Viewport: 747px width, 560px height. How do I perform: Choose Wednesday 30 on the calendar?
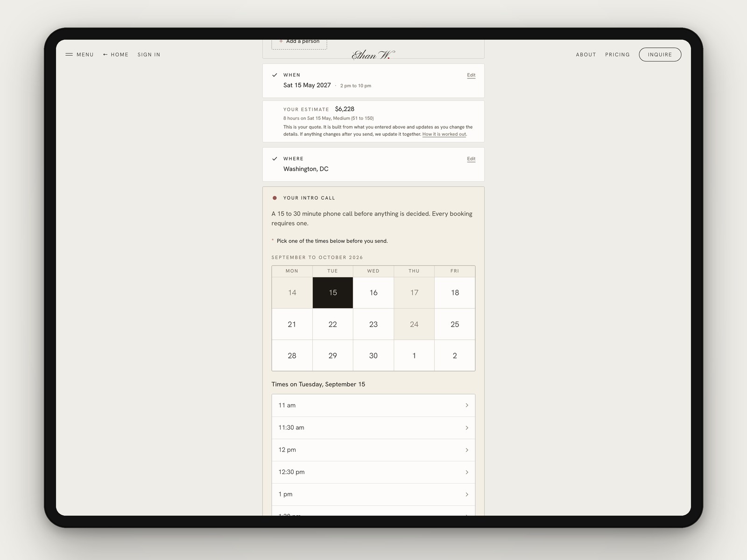tap(373, 356)
